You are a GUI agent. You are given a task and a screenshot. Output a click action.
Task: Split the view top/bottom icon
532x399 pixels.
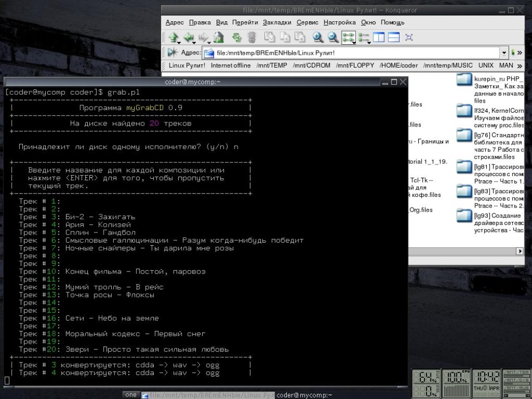(x=394, y=37)
